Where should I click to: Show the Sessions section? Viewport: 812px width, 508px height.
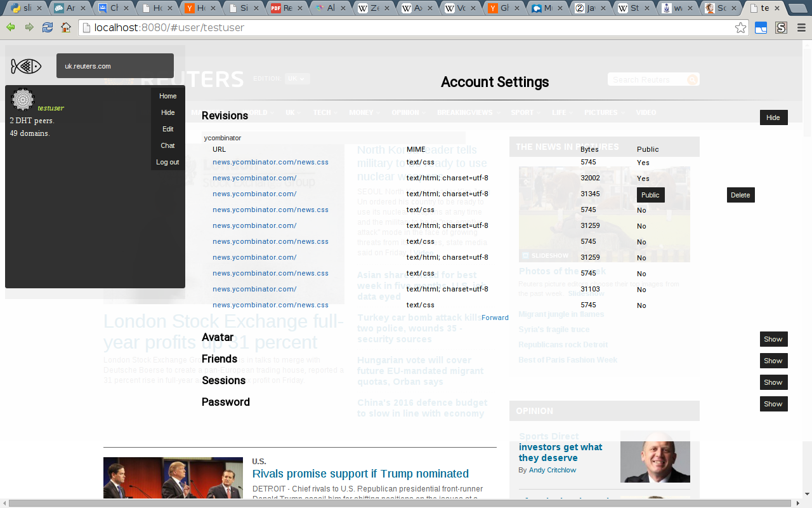[x=773, y=382]
